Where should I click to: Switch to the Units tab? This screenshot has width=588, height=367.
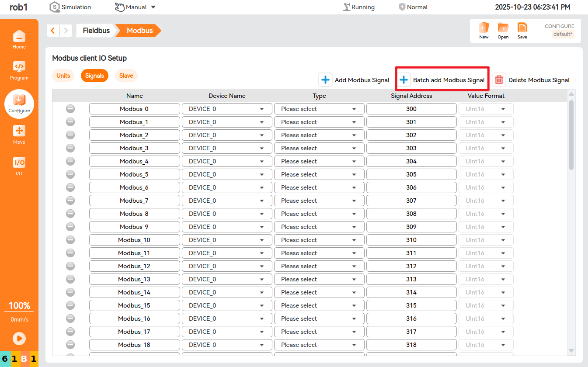tap(63, 76)
